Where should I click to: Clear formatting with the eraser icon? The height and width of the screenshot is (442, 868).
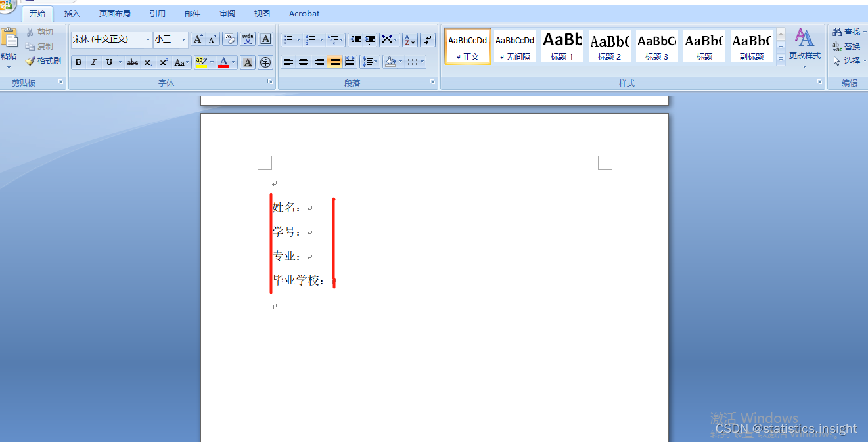(x=229, y=39)
